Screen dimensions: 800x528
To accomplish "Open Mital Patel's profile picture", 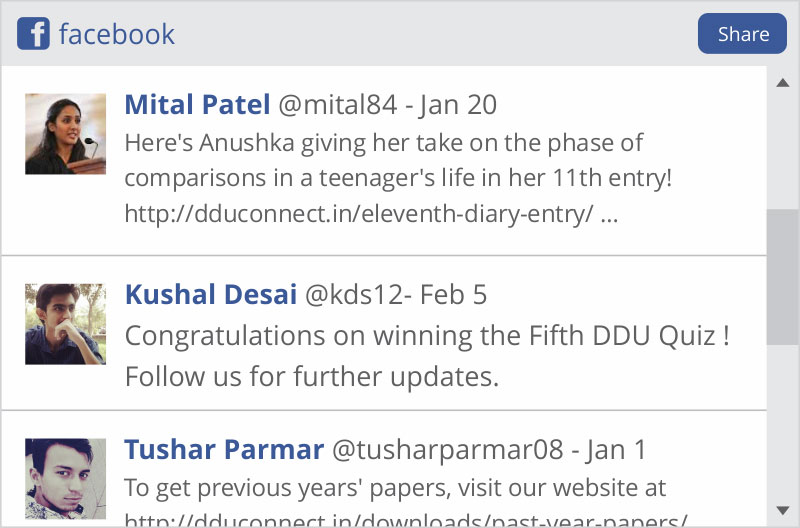I will pos(65,134).
